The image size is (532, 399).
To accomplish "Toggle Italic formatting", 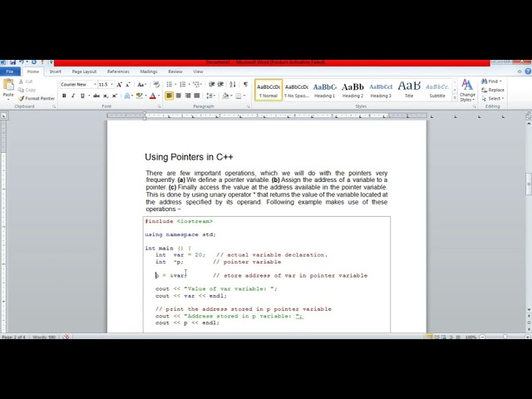I will (x=73, y=96).
